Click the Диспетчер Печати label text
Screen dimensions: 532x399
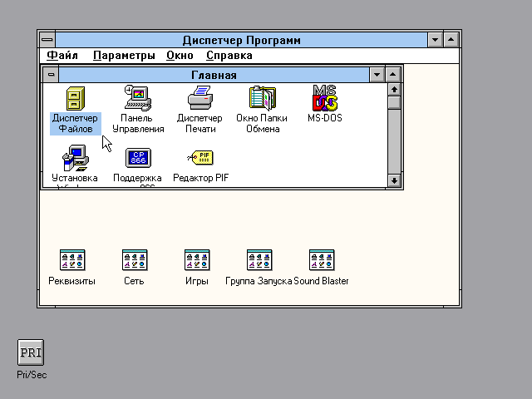point(199,124)
